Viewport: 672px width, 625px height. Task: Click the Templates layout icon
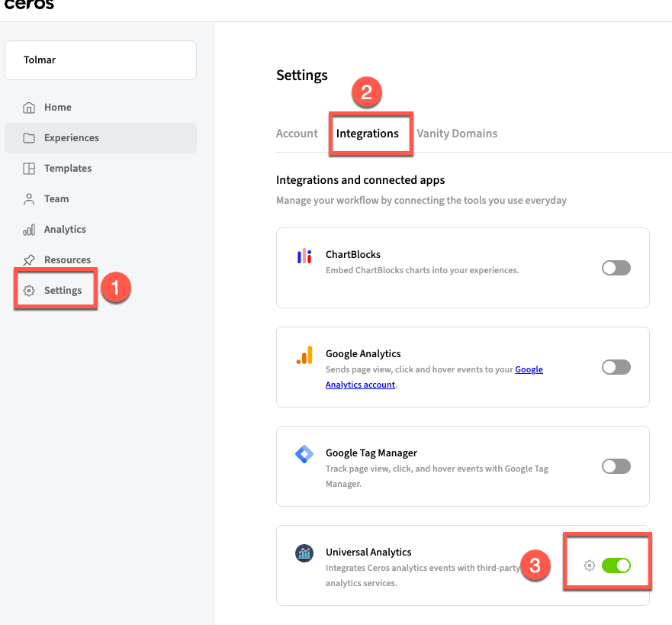click(x=29, y=169)
